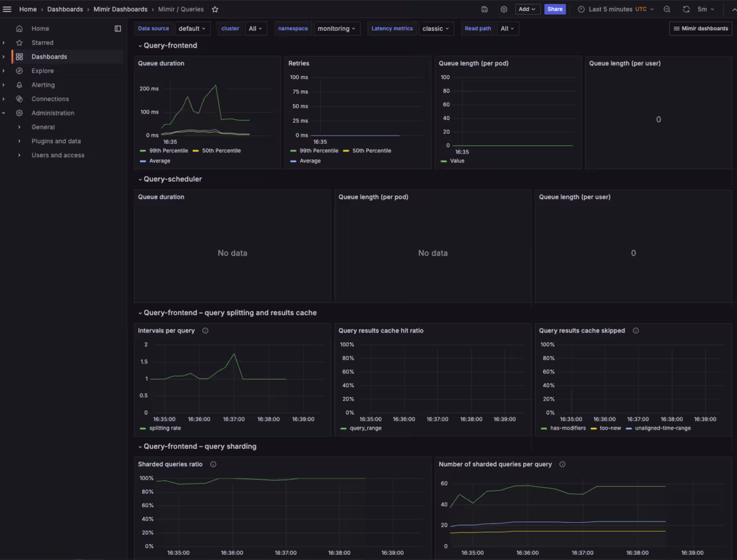Click the save dashboard icon

point(484,10)
